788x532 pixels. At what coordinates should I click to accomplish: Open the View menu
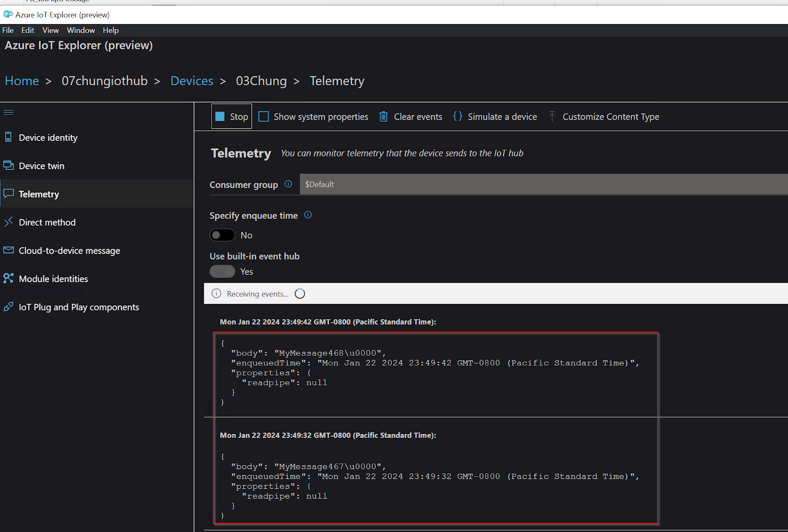coord(50,30)
